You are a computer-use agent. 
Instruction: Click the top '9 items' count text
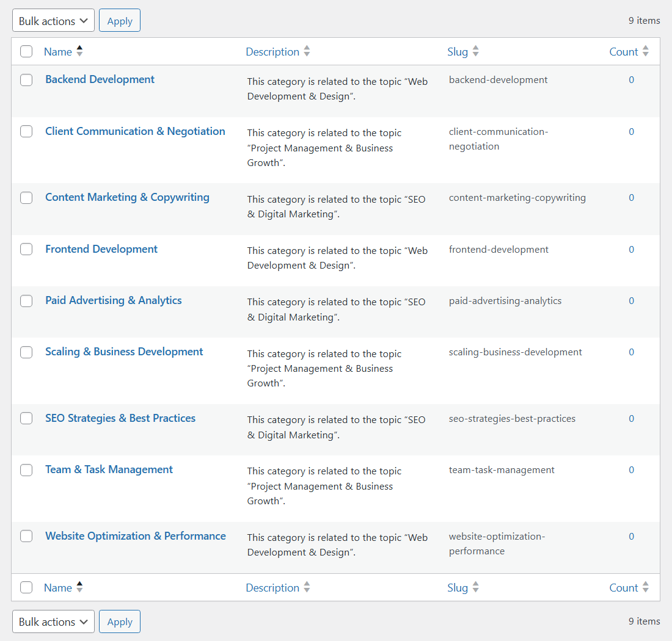pos(644,21)
